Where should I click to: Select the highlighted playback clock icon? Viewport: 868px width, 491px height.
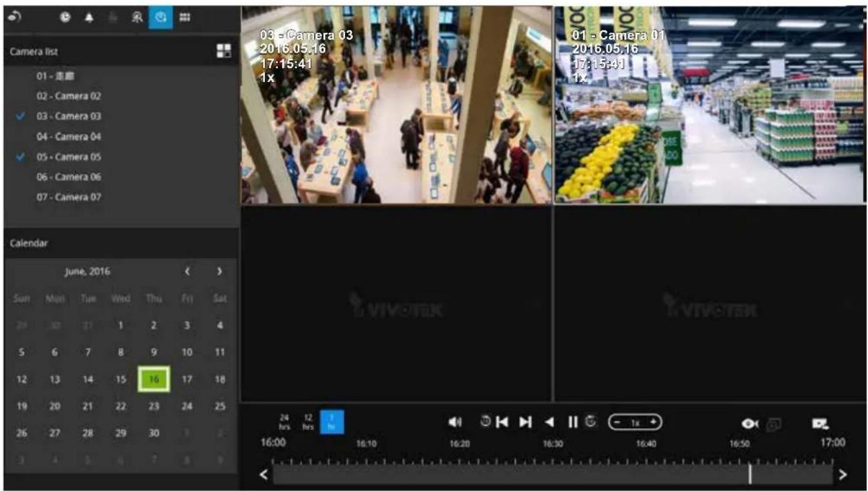point(160,18)
